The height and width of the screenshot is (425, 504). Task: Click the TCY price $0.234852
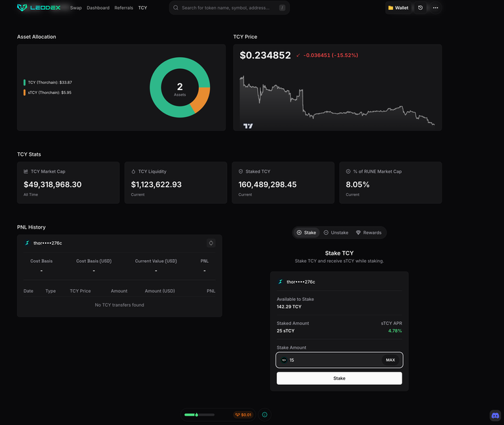tap(265, 55)
